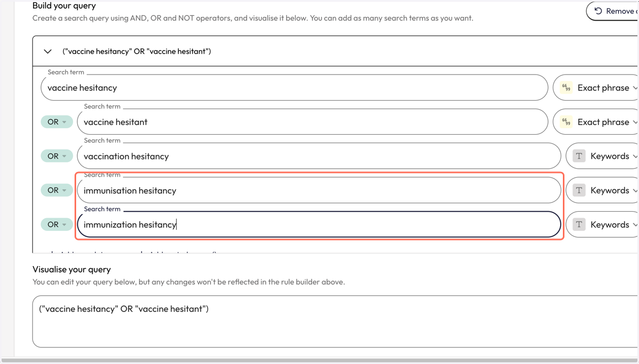The image size is (639, 364).
Task: Click the query group header summary text
Action: click(x=137, y=52)
